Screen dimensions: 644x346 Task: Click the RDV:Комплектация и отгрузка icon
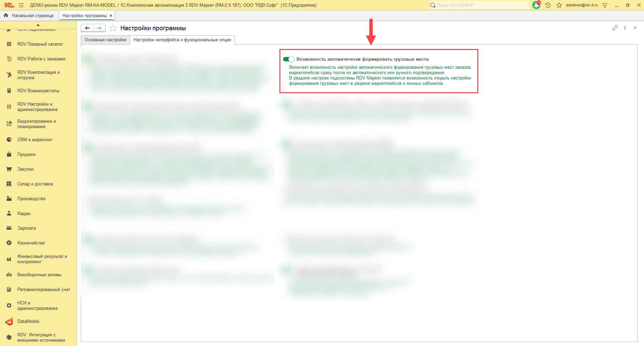[x=9, y=75]
